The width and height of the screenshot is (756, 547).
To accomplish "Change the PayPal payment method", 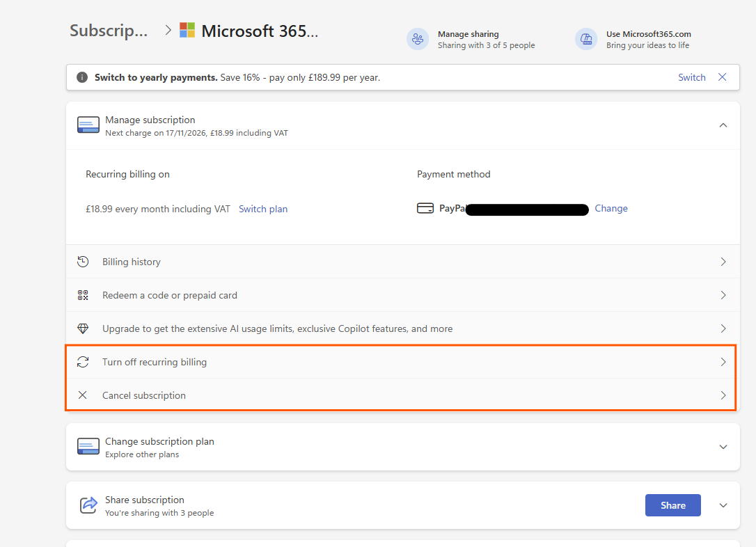I will 611,208.
